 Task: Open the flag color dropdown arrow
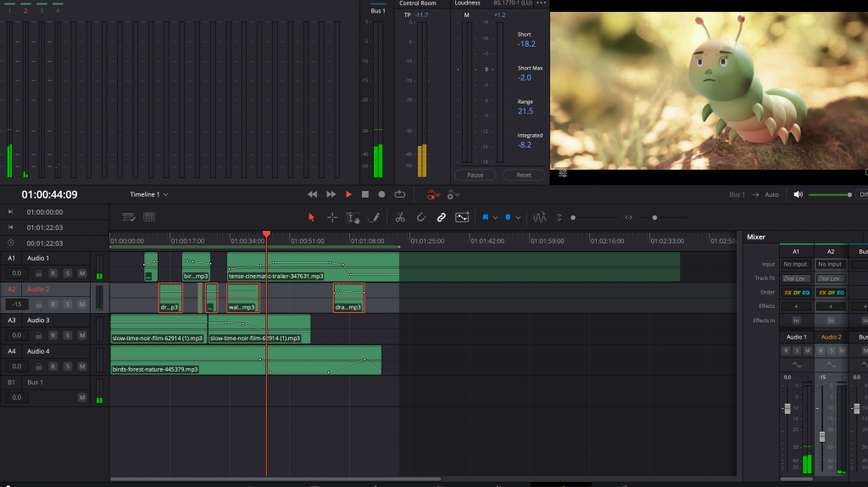coord(496,218)
